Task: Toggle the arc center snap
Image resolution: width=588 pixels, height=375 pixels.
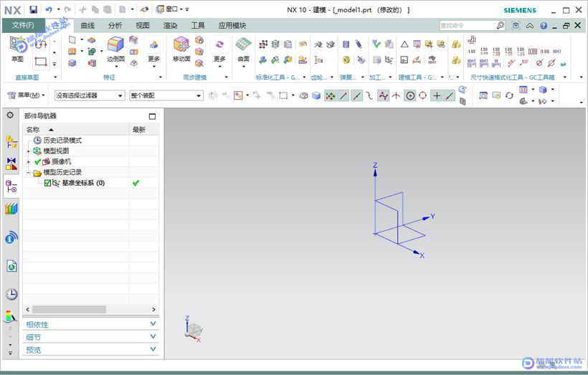Action: coord(411,95)
